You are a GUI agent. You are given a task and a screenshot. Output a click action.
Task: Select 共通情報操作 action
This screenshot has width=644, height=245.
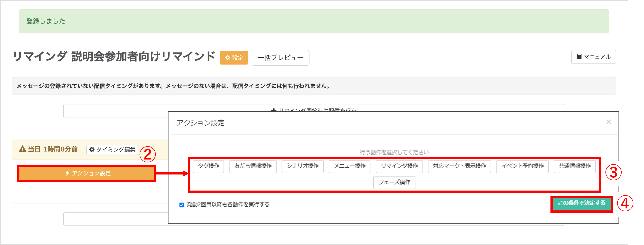point(575,166)
